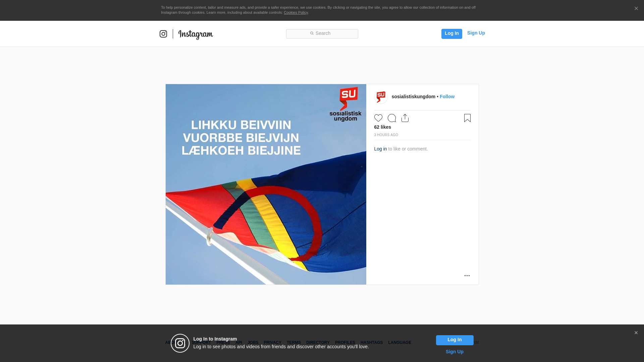
Task: Open the DIRECTORY footer link
Action: pyautogui.click(x=318, y=343)
